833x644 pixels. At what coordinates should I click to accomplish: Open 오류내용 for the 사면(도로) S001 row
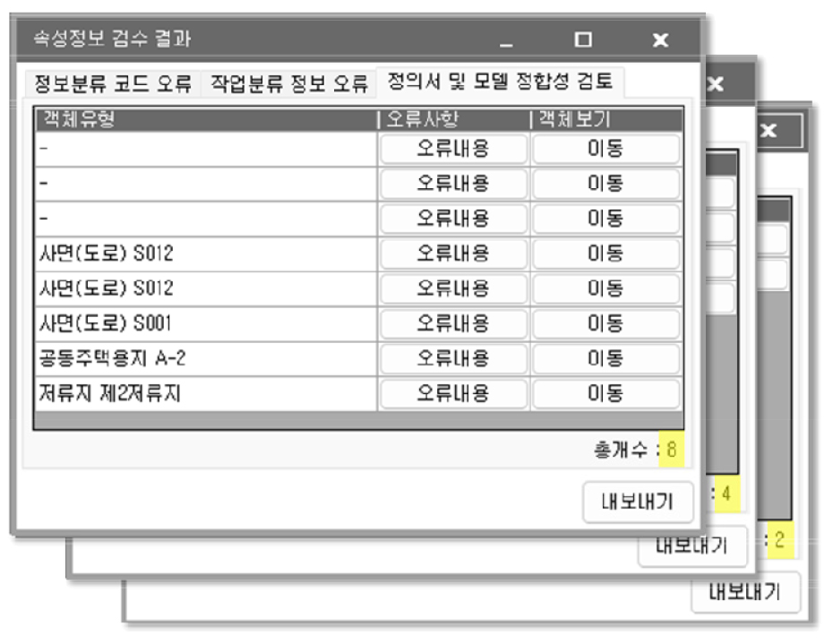(455, 323)
